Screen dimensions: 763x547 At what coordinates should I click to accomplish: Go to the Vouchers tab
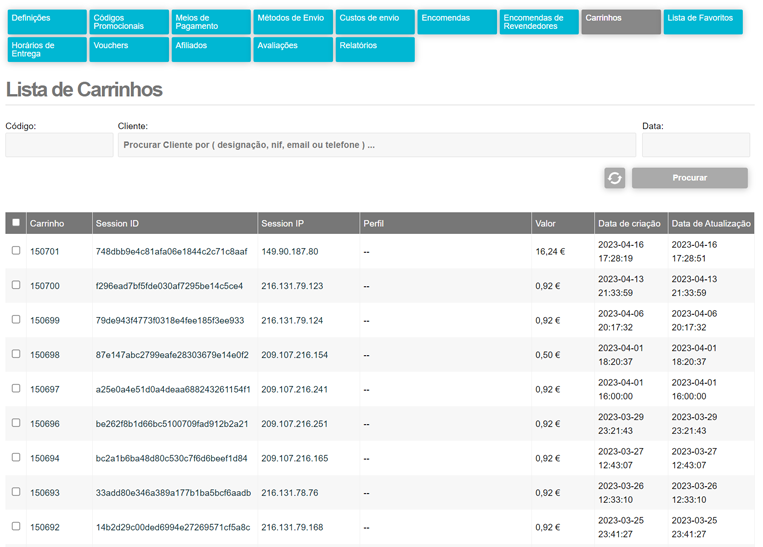click(x=127, y=49)
